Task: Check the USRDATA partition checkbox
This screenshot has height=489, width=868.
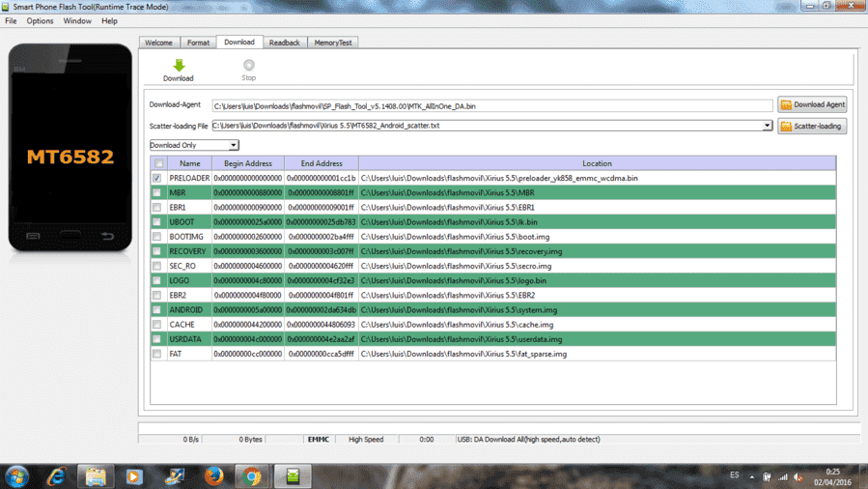Action: pos(157,339)
